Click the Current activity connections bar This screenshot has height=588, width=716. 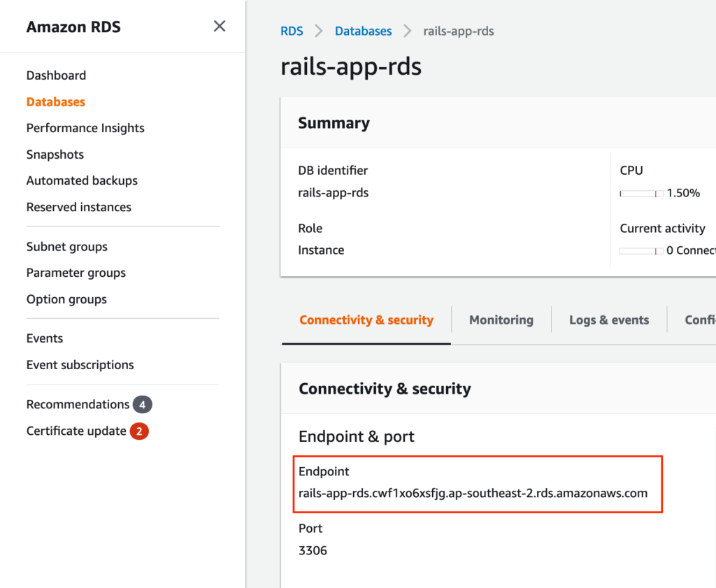point(641,250)
